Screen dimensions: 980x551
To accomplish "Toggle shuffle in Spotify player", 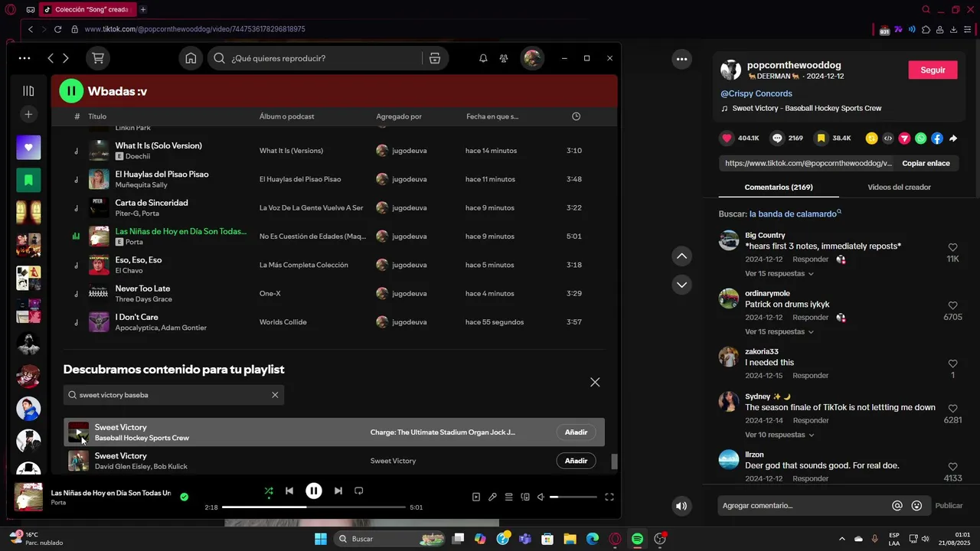I will [x=269, y=491].
